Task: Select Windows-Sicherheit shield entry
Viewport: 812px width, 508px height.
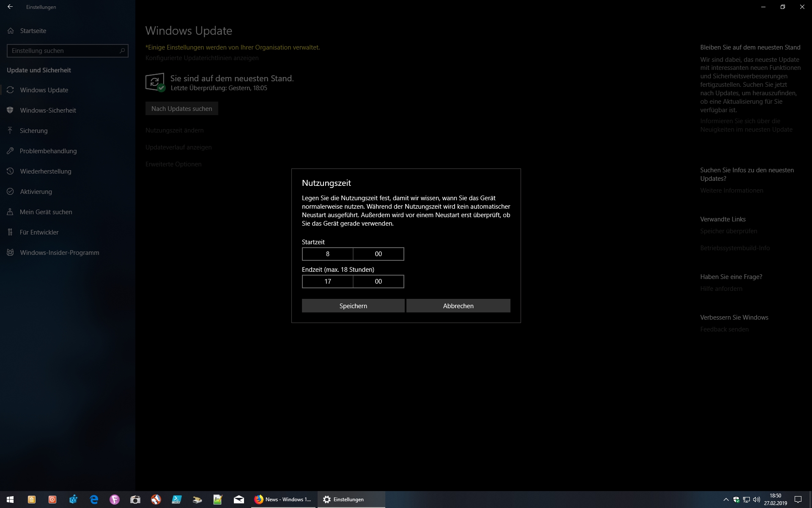Action: pyautogui.click(x=47, y=110)
